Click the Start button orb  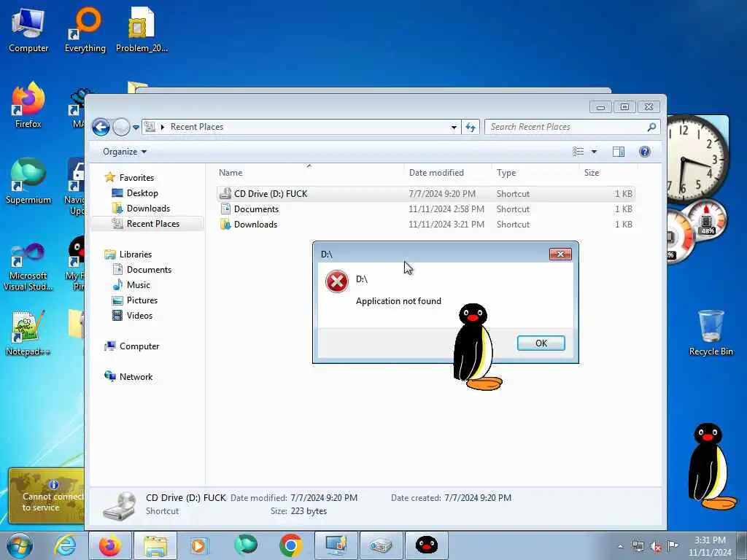click(20, 545)
